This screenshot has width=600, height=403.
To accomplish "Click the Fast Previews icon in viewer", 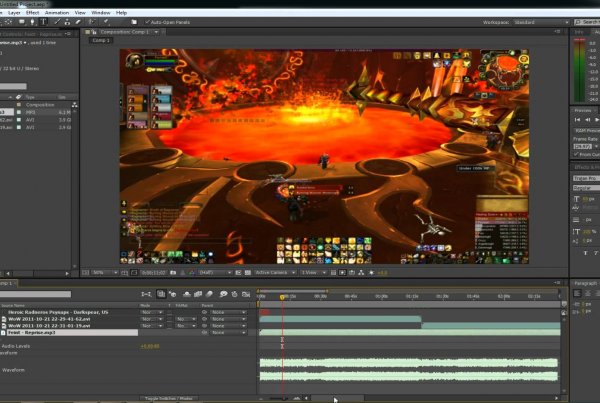I will click(342, 272).
